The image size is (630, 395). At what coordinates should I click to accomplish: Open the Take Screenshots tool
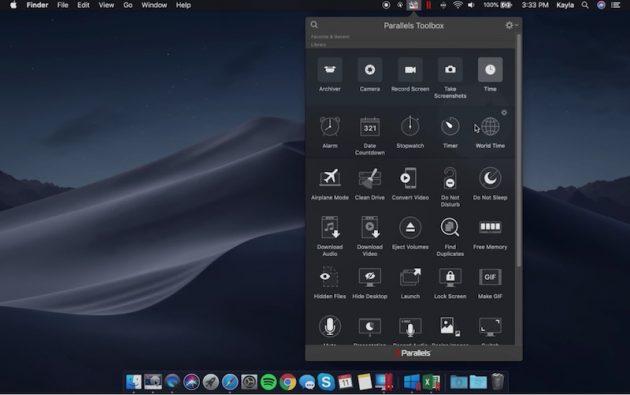[x=450, y=78]
